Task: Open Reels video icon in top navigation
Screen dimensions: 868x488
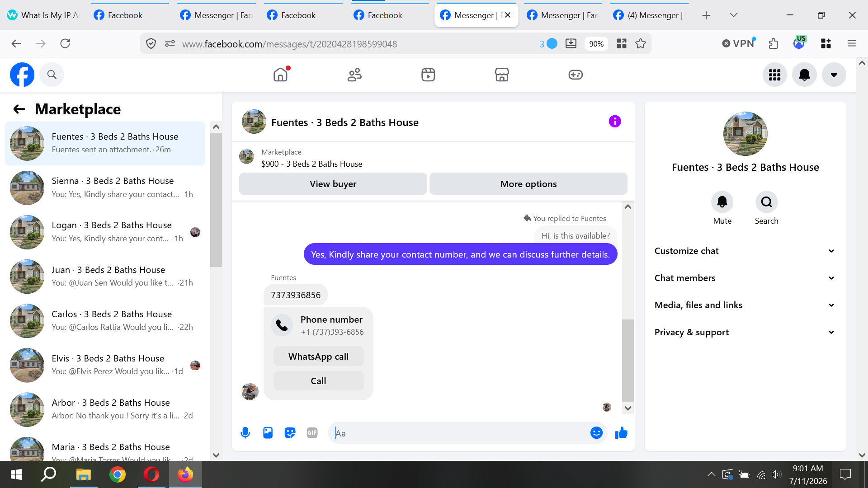Action: (x=428, y=75)
